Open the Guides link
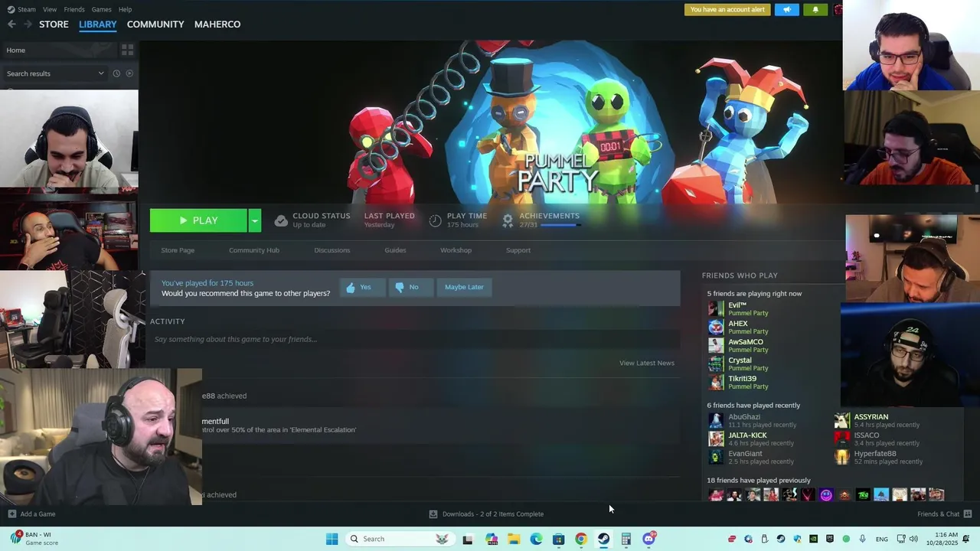Screen dimensions: 980x551 coord(395,250)
